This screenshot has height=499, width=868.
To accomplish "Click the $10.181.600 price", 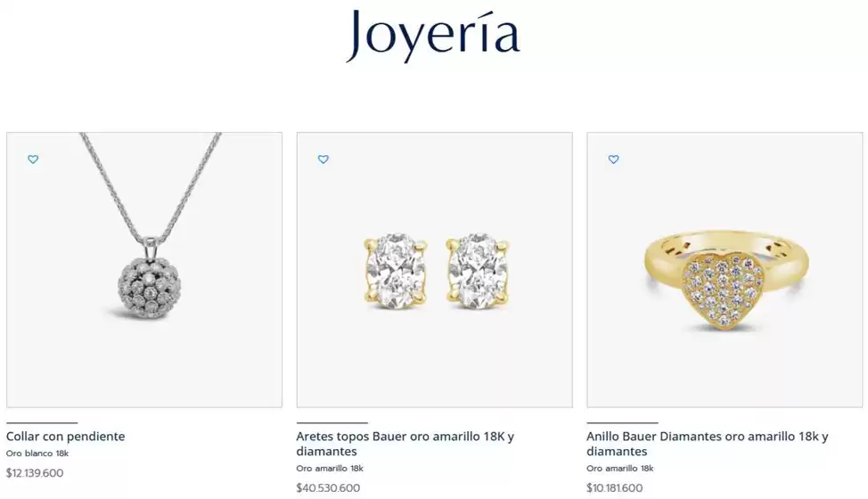I will (x=615, y=488).
